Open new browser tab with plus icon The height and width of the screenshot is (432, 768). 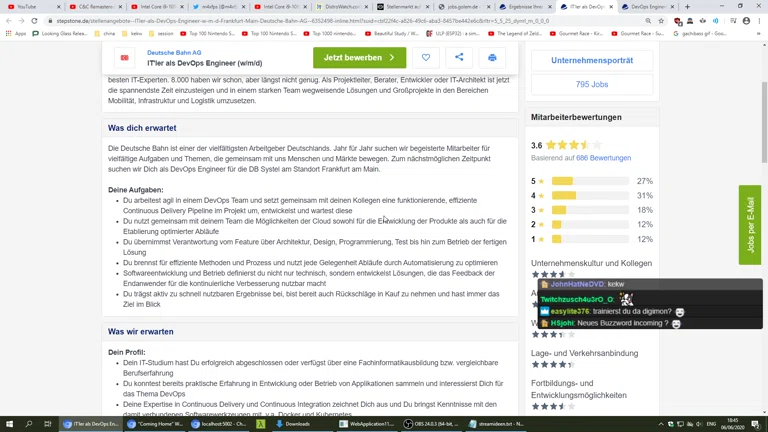tap(687, 7)
